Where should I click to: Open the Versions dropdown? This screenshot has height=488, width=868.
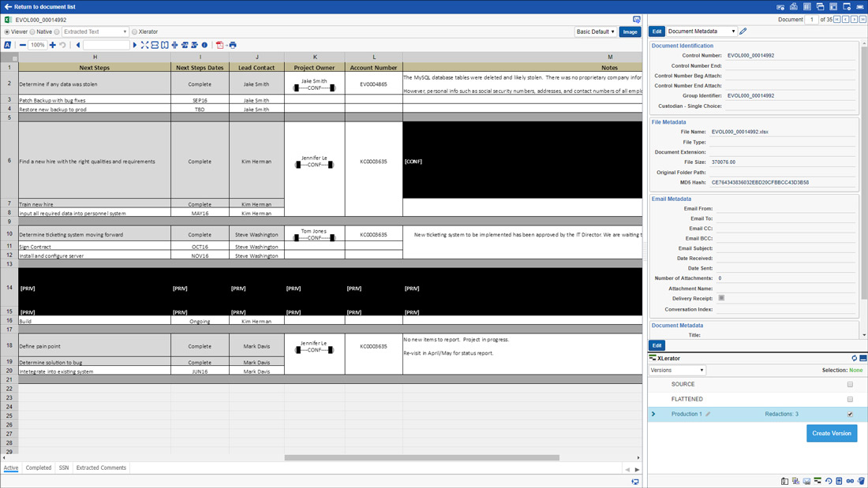coord(677,370)
